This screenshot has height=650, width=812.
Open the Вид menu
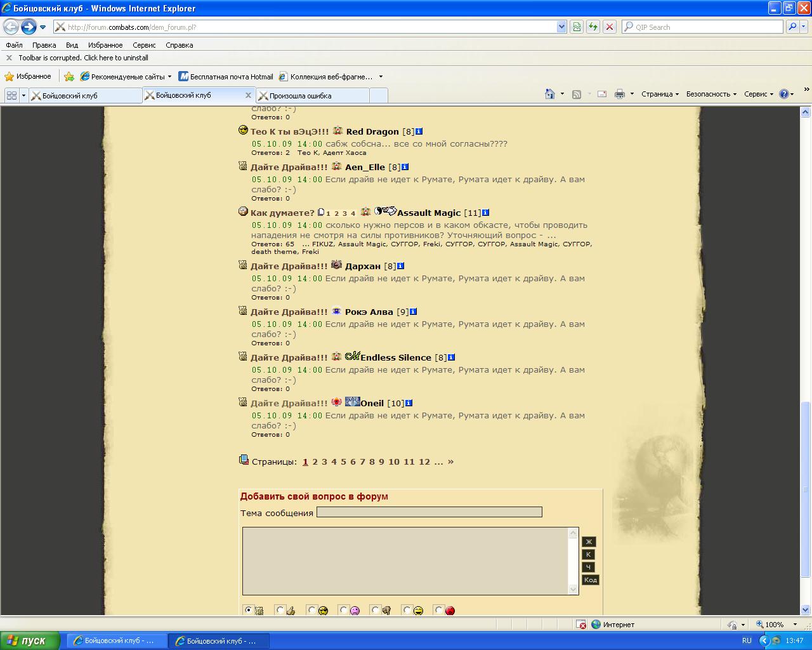pos(72,45)
